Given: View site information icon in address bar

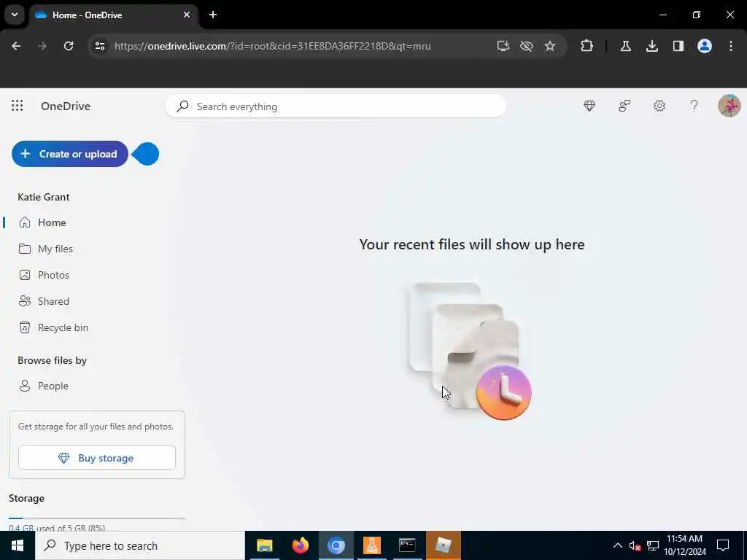Looking at the screenshot, I should (x=99, y=46).
